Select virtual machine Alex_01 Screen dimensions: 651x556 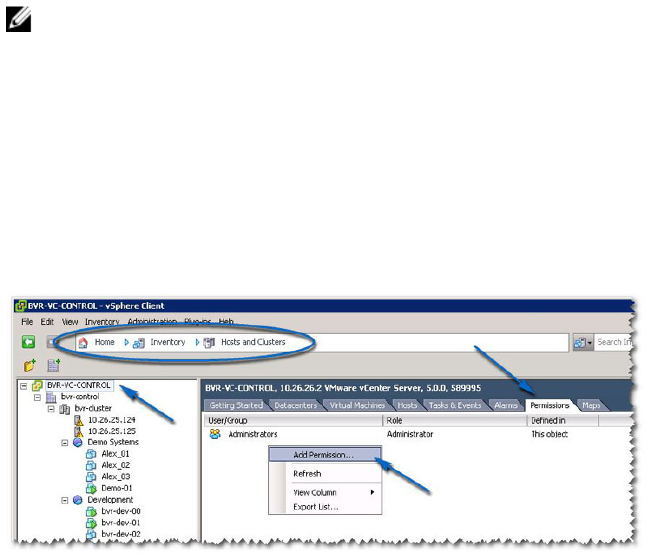tap(115, 454)
